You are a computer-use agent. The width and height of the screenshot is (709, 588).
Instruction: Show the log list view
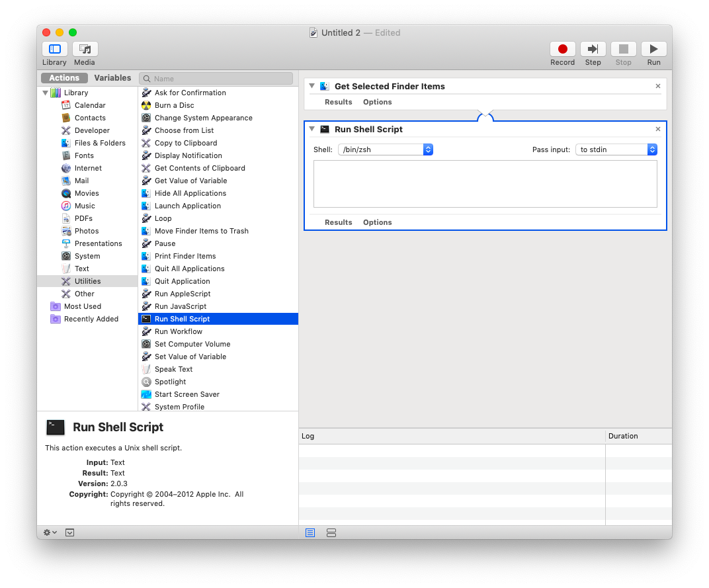(x=310, y=533)
